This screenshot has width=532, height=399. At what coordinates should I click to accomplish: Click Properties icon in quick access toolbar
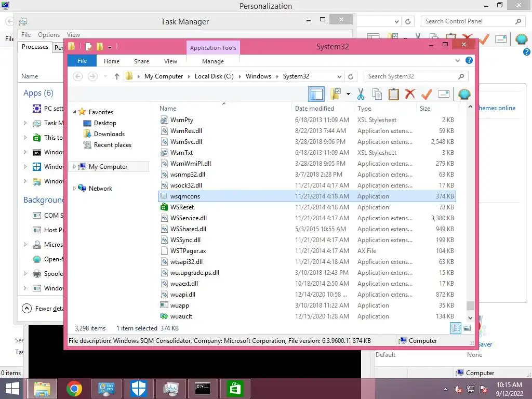click(88, 47)
